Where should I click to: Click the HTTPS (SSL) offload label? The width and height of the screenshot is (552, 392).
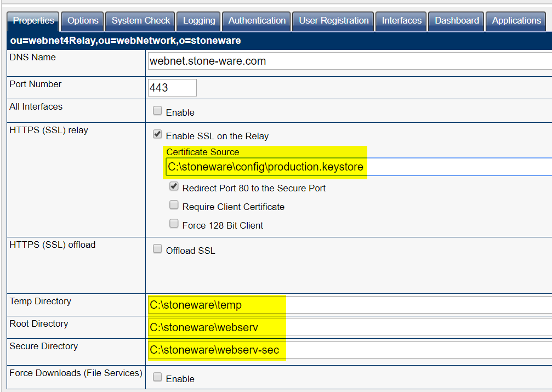pyautogui.click(x=53, y=245)
